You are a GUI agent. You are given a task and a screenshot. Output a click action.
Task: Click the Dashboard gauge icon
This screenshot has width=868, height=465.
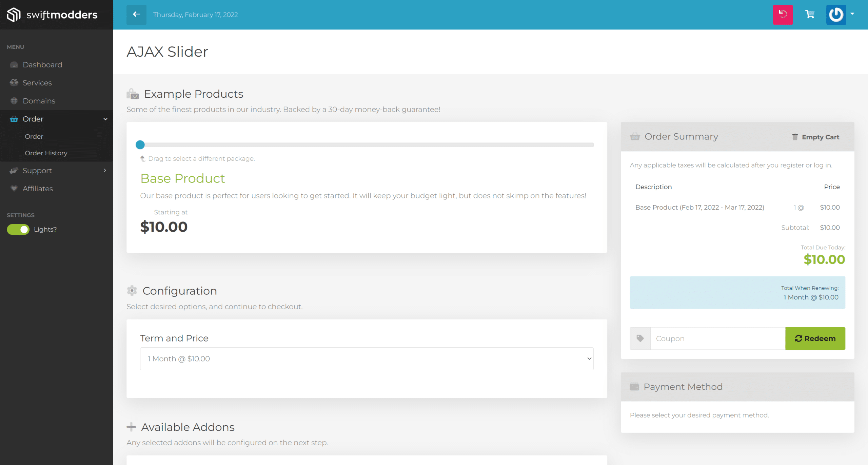14,65
